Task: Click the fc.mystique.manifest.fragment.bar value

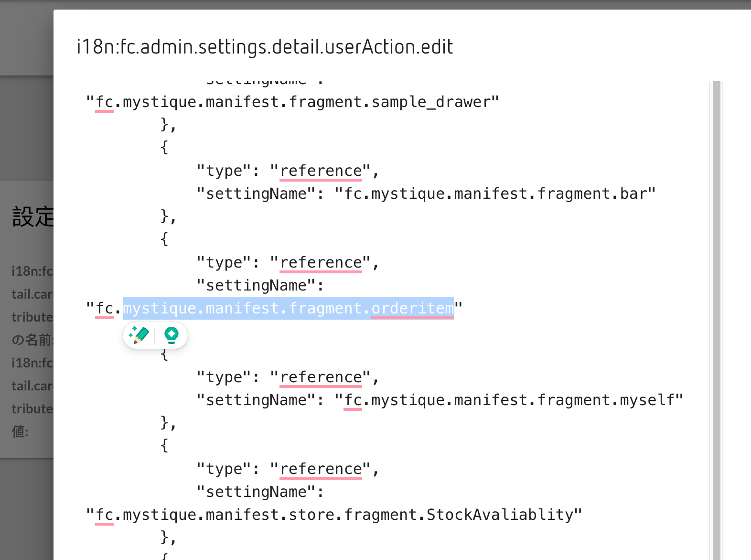Action: (x=494, y=194)
